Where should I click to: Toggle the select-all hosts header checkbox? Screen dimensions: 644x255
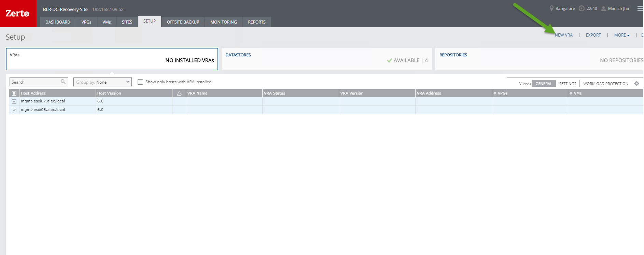(14, 93)
